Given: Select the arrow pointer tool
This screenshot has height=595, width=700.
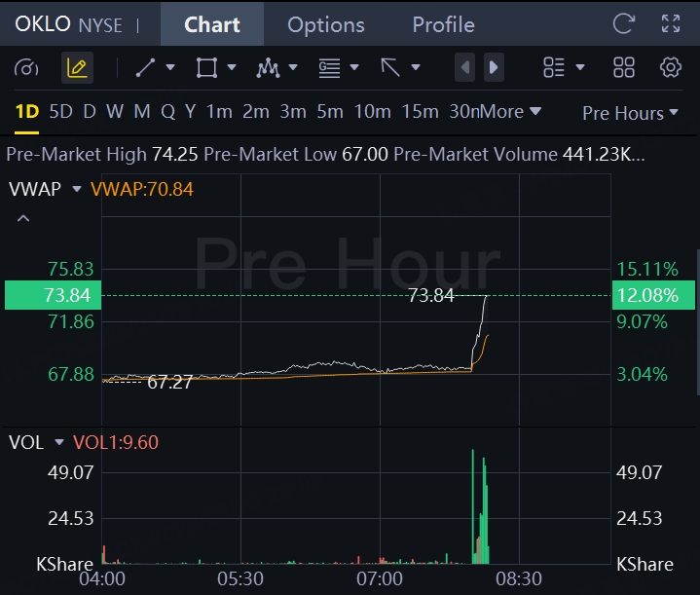Looking at the screenshot, I should point(390,67).
